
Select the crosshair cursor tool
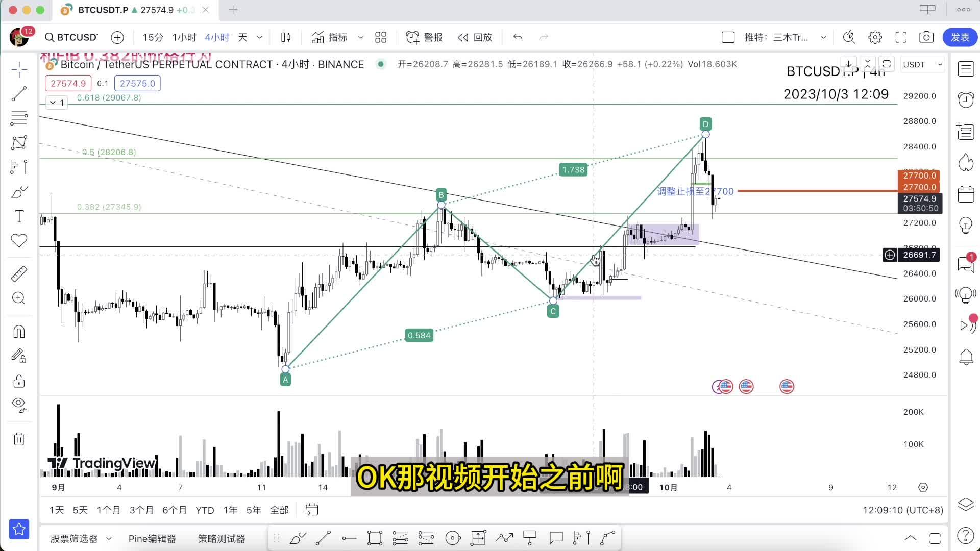pyautogui.click(x=19, y=70)
